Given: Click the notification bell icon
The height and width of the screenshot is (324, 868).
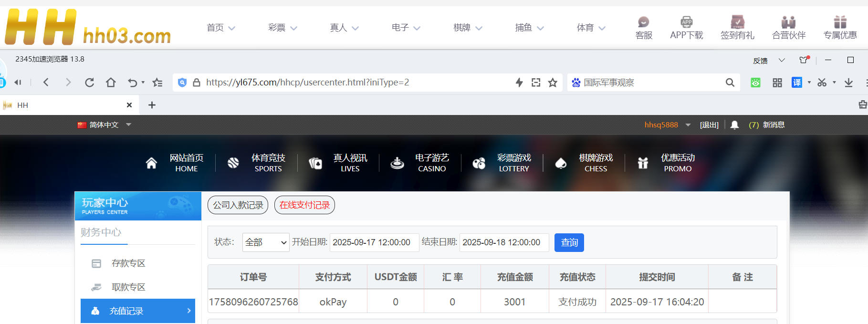Looking at the screenshot, I should tap(734, 125).
